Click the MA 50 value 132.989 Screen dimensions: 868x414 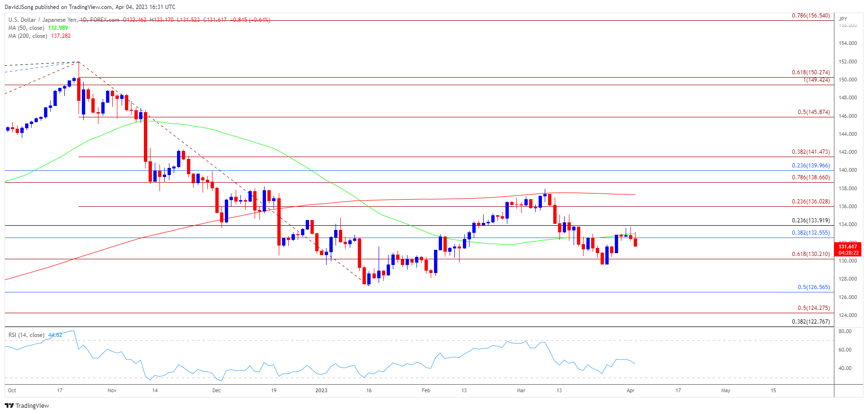coord(58,28)
